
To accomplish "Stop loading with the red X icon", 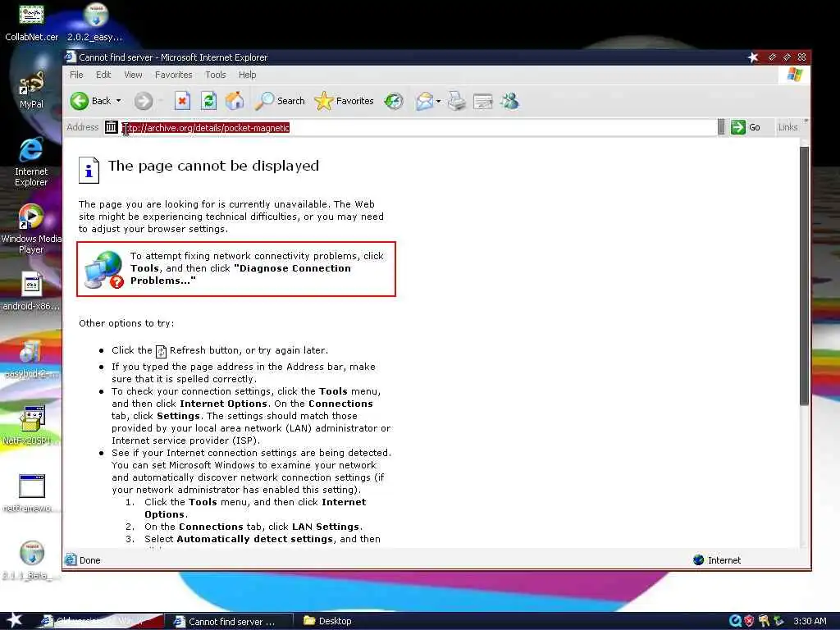I will pyautogui.click(x=182, y=101).
